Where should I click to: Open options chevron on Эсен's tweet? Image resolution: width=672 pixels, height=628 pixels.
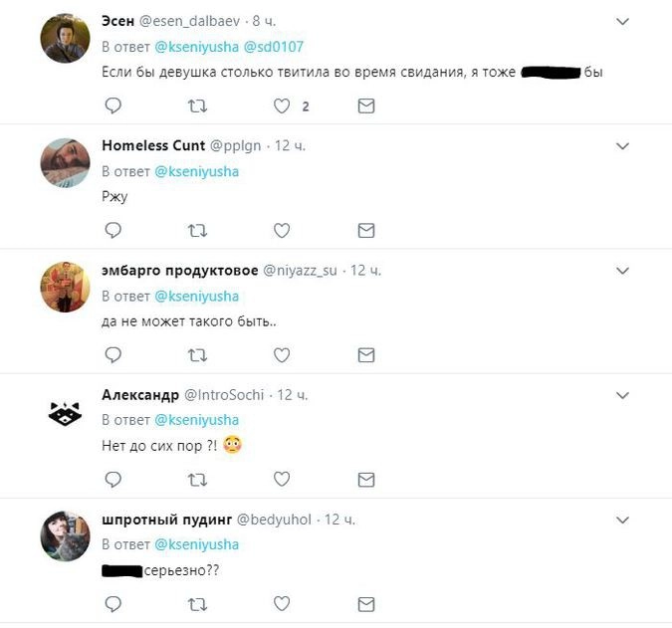tap(622, 22)
